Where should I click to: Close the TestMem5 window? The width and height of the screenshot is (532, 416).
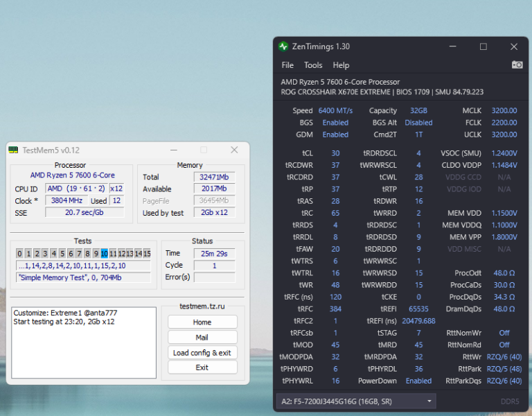tap(234, 150)
